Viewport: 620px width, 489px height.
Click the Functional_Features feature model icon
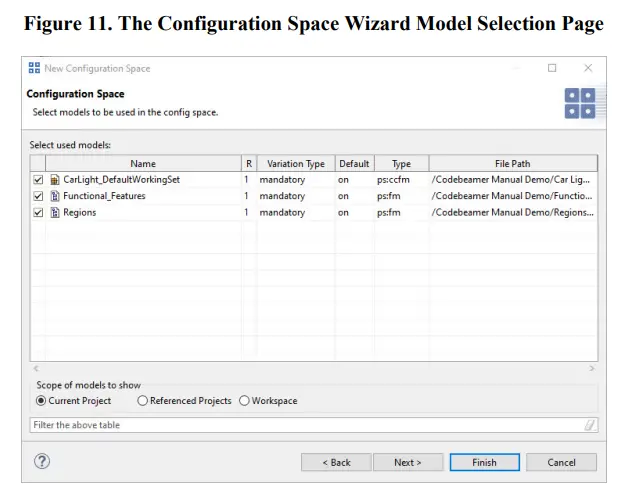[55, 196]
